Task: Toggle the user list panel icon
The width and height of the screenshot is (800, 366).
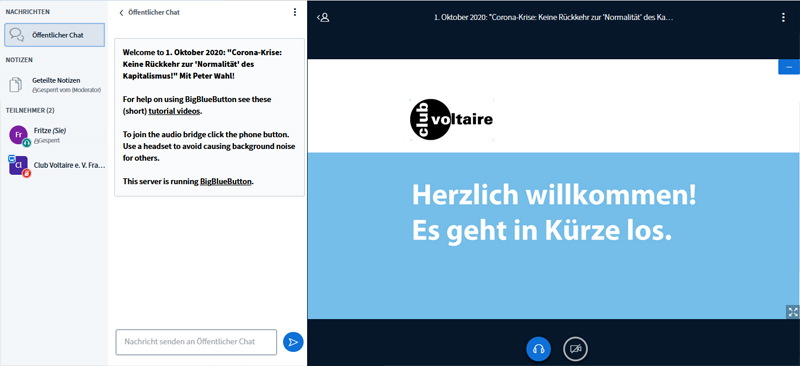Action: (323, 17)
